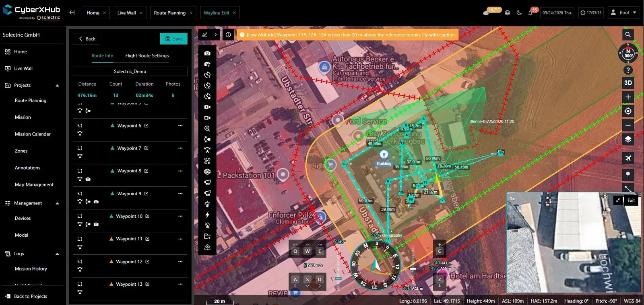This screenshot has height=305, width=644.
Task: Switch to the Live Wall tab
Action: click(x=127, y=13)
